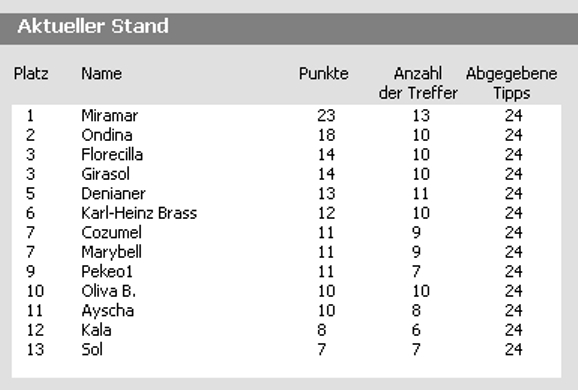Click Miramar's 23 points value
Image resolution: width=578 pixels, height=390 pixels.
(x=326, y=116)
